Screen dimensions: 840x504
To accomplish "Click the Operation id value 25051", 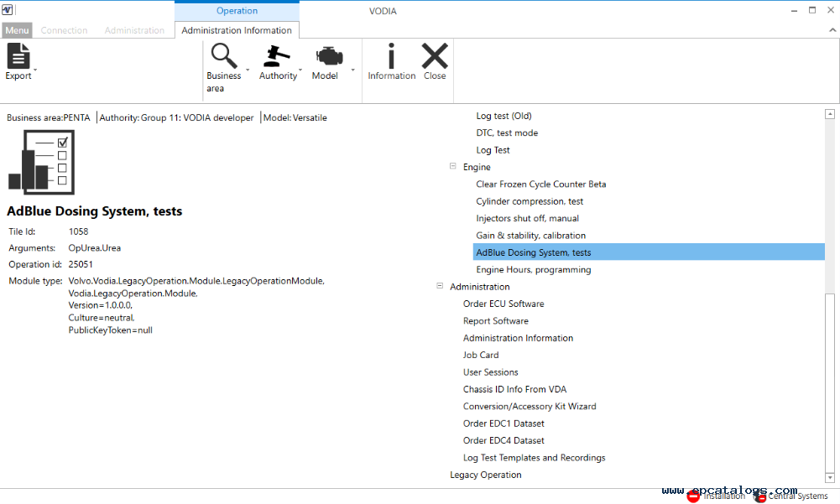I will [81, 265].
